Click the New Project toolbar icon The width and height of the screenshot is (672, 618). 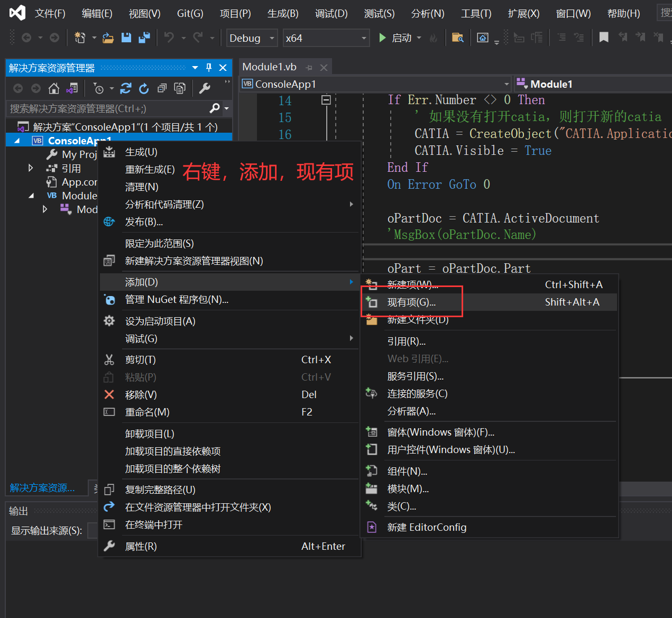point(80,38)
